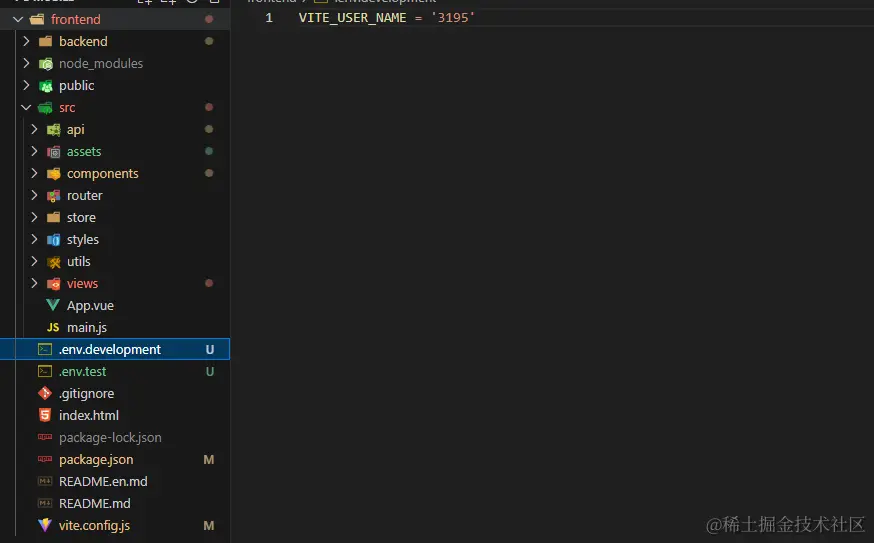Click the HTML5 icon beside index.html

[45, 415]
